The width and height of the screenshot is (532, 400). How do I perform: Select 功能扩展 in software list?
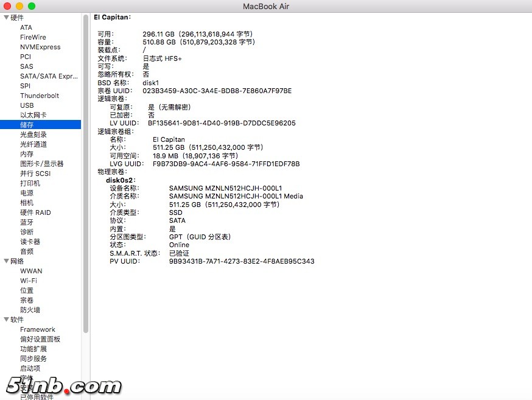[33, 349]
